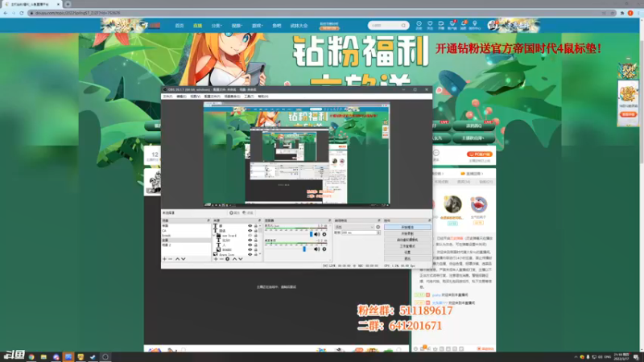Screen dimensions: 644x362
Task: Collapse the aoe board group in sources
Action: coord(214,236)
